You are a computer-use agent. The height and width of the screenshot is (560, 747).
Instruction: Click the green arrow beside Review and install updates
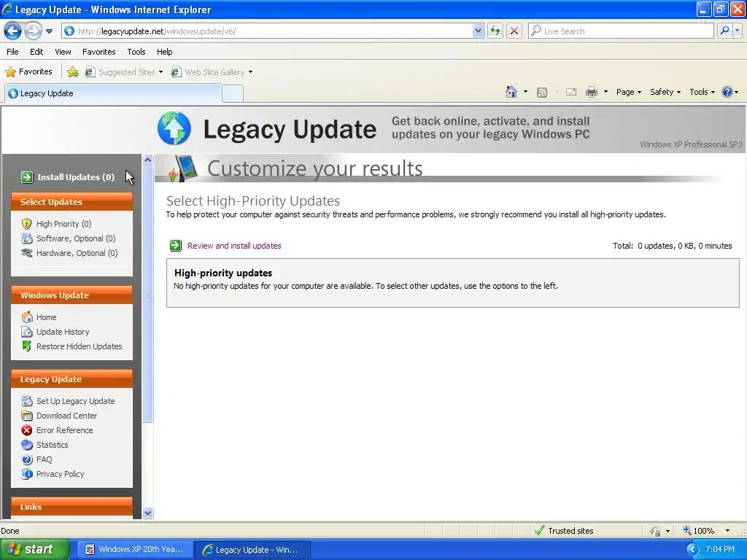tap(176, 246)
